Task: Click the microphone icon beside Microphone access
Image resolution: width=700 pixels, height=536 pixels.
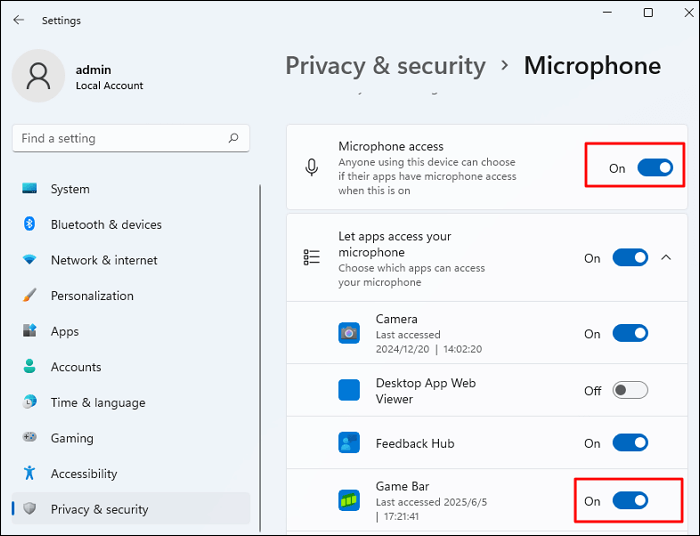Action: [x=312, y=168]
